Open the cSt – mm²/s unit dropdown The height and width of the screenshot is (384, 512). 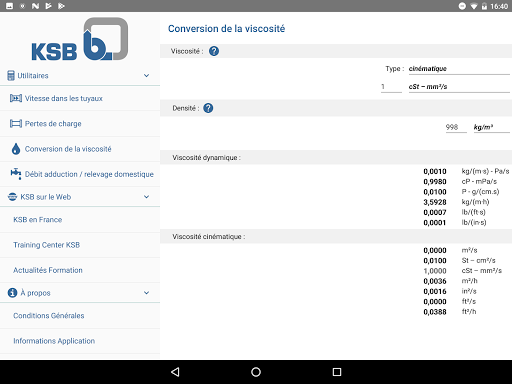click(459, 87)
